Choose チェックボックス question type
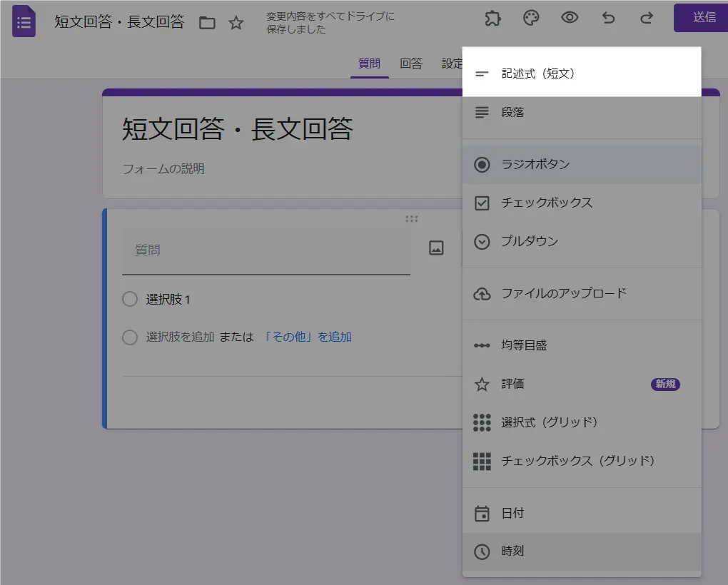 [582, 203]
